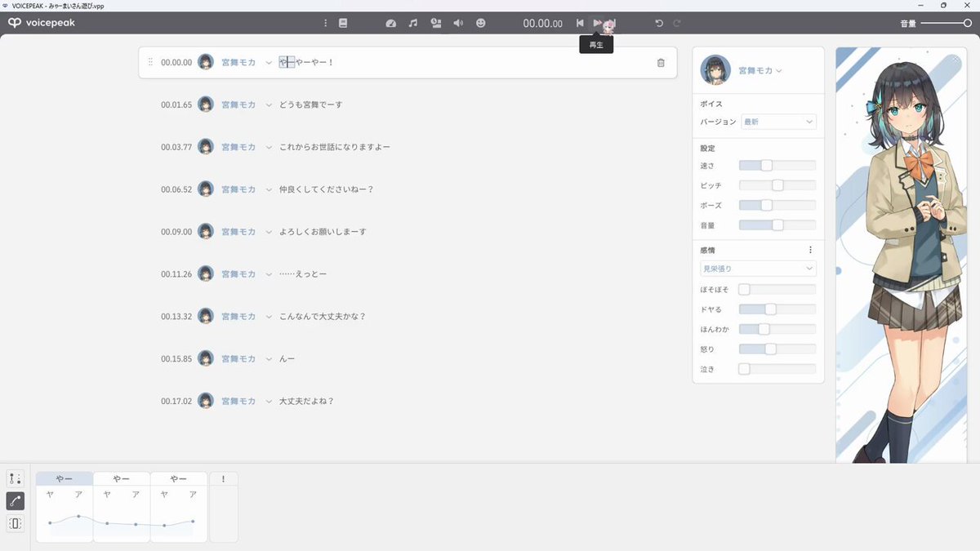
Task: Click the speaker volume icon in toolbar
Action: tap(458, 23)
